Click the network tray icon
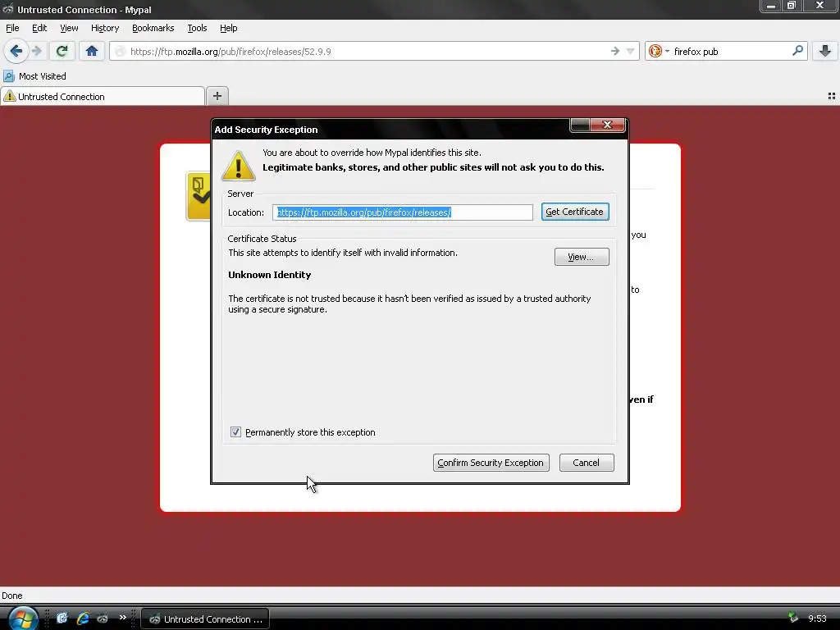 click(793, 619)
